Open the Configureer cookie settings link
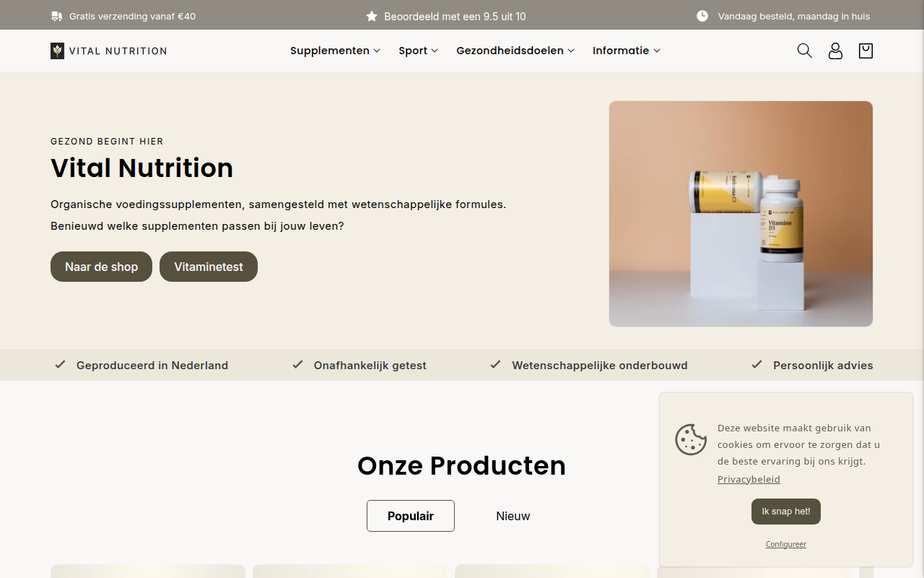The image size is (924, 578). [x=786, y=544]
